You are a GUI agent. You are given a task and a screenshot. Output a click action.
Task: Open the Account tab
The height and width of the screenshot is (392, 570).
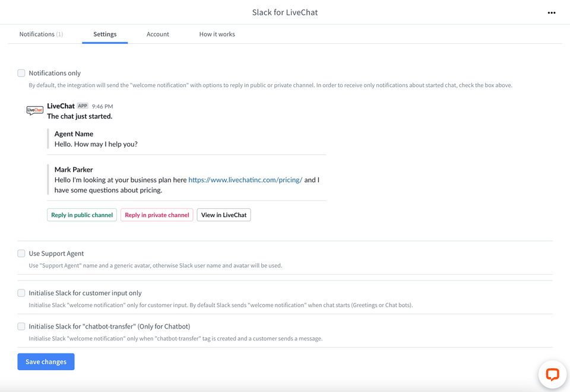pyautogui.click(x=158, y=34)
